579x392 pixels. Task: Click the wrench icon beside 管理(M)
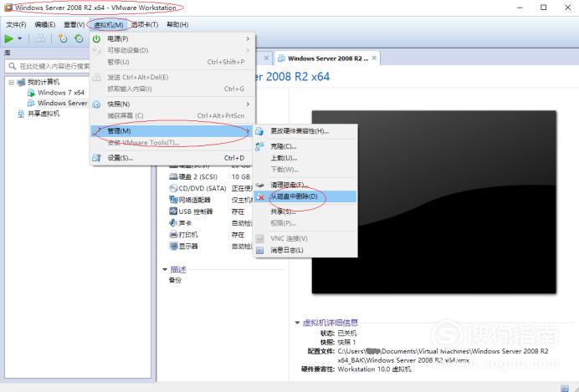click(97, 131)
